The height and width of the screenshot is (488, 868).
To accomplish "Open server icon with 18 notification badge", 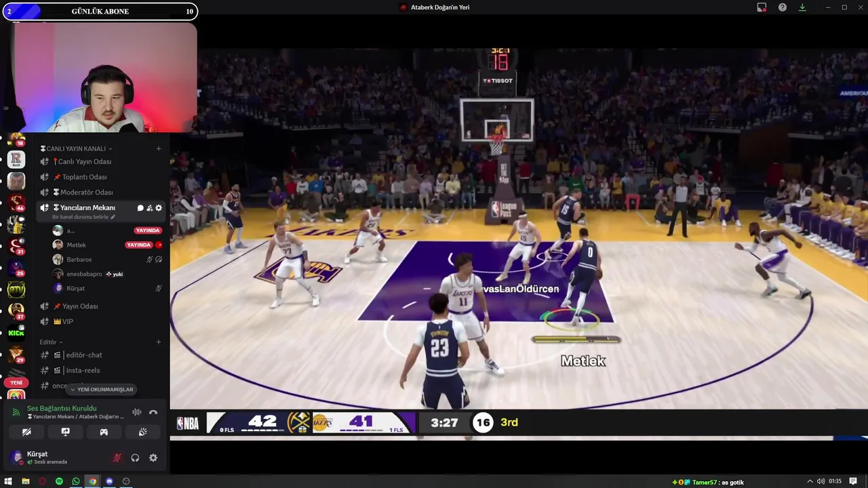I will pos(16,138).
